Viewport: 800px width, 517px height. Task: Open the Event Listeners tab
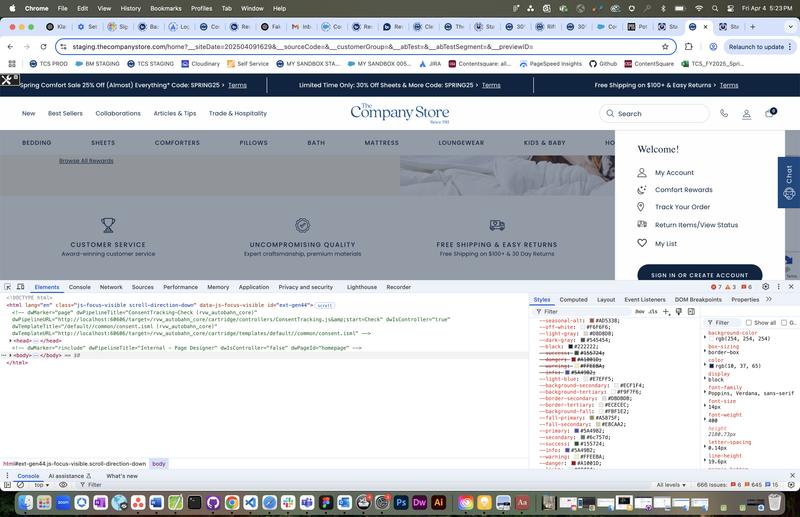point(645,300)
